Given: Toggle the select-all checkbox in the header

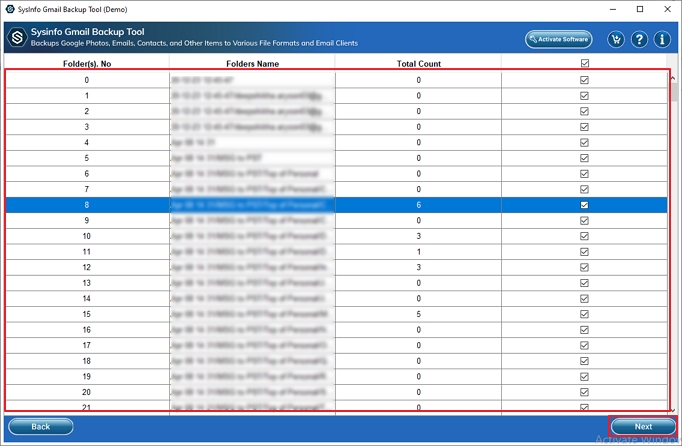Looking at the screenshot, I should (x=585, y=64).
